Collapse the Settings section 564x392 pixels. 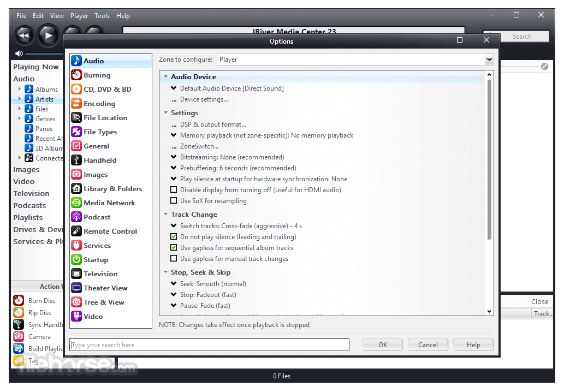(166, 112)
